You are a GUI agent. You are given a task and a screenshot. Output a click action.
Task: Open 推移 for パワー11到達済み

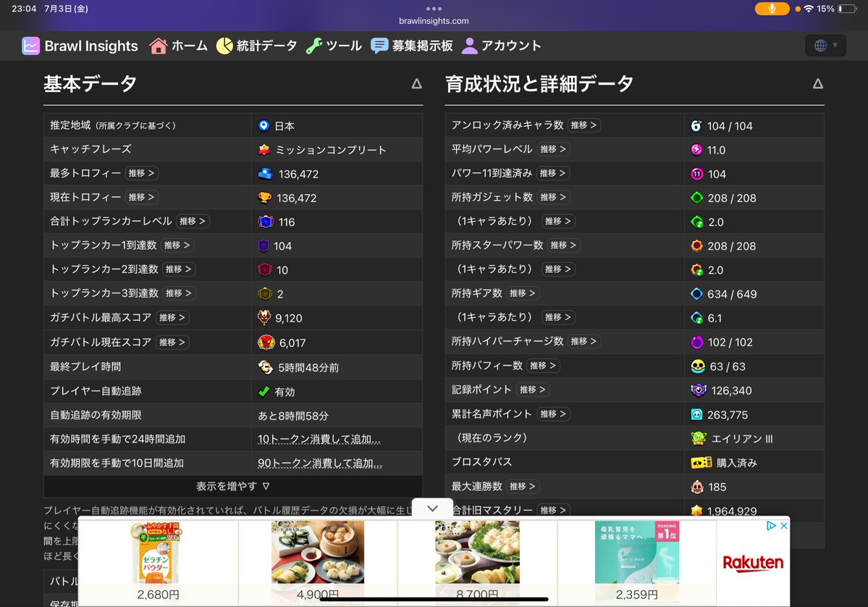click(553, 173)
